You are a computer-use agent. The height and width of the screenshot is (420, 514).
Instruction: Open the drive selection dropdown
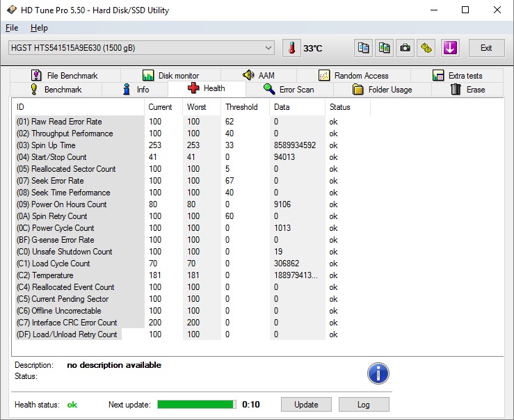141,48
